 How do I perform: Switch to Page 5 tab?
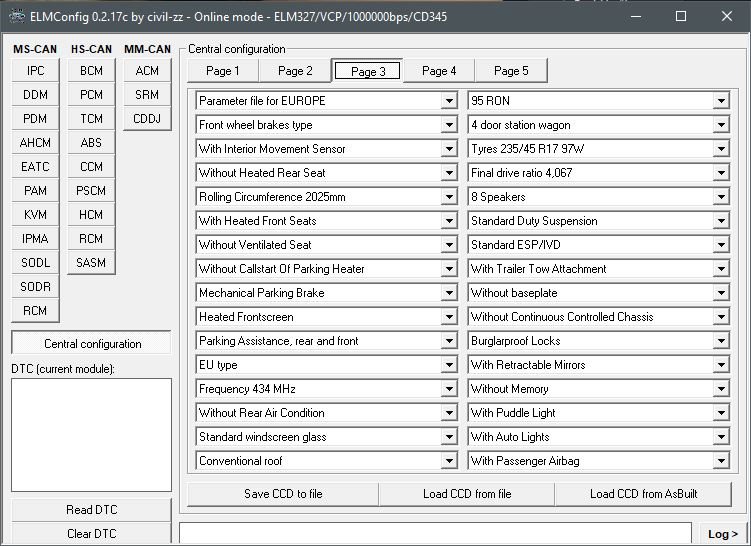pos(511,71)
